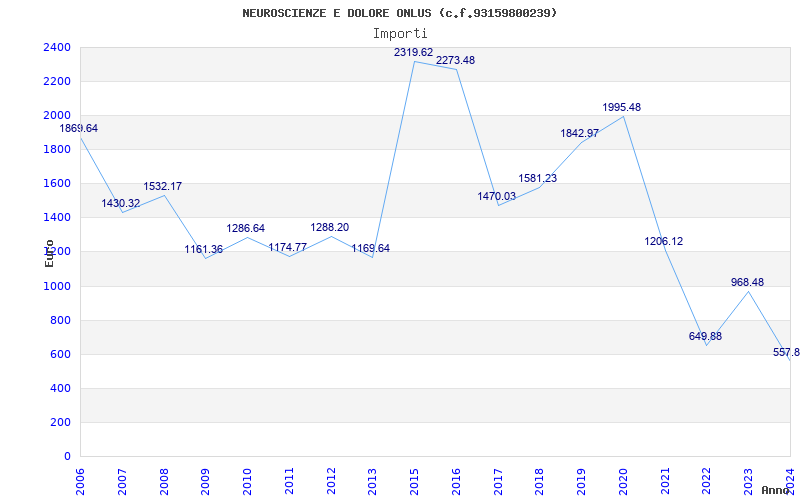Click the x-axis year 2015
Screen dimensions: 800x500
tap(415, 482)
